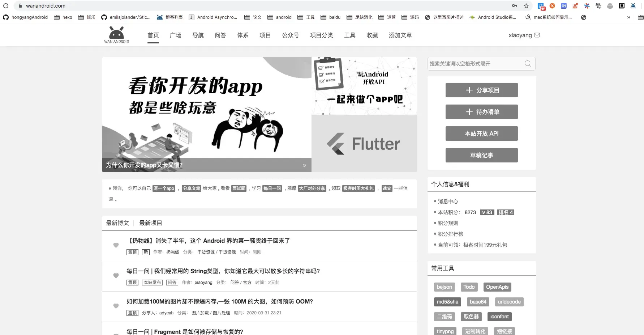The width and height of the screenshot is (644, 335).
Task: Bookmark this page with the star icon
Action: pos(526,6)
